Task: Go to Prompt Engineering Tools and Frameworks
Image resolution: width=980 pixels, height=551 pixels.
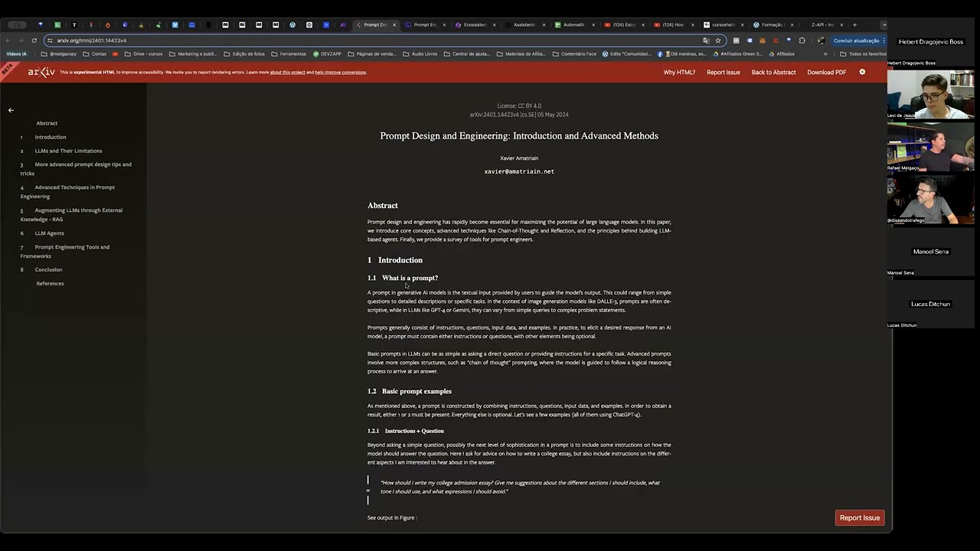Action: tap(65, 251)
